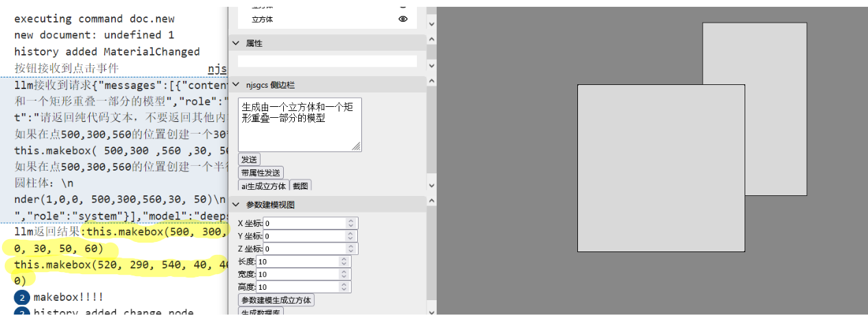
Task: Collapse the 属性 panel
Action: pos(235,43)
